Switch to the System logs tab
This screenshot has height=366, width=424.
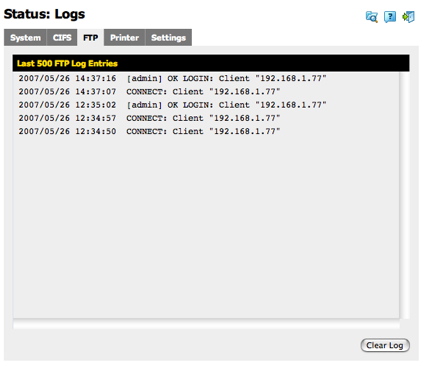(25, 38)
